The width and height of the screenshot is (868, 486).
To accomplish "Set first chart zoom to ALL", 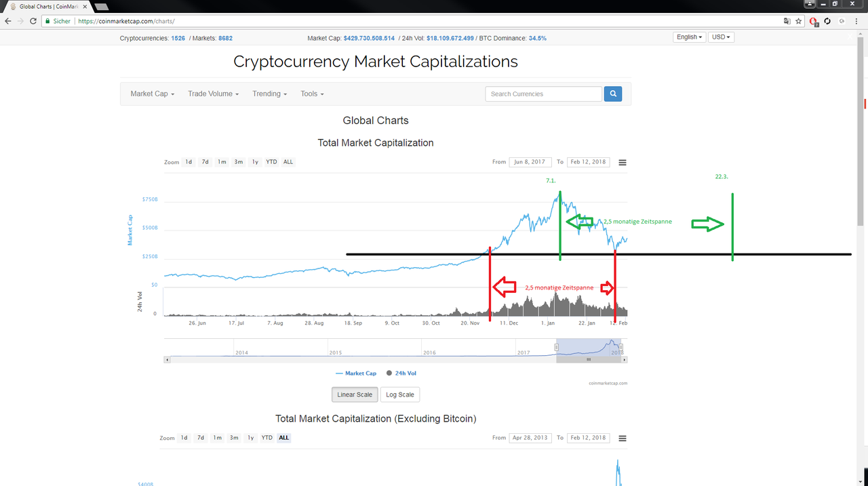I will click(x=288, y=162).
